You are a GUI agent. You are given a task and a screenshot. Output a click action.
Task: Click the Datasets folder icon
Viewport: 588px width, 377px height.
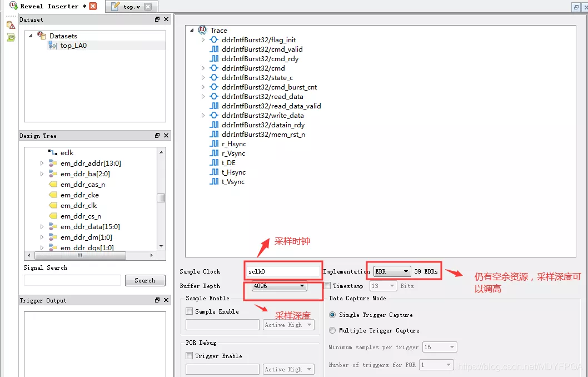coord(42,36)
